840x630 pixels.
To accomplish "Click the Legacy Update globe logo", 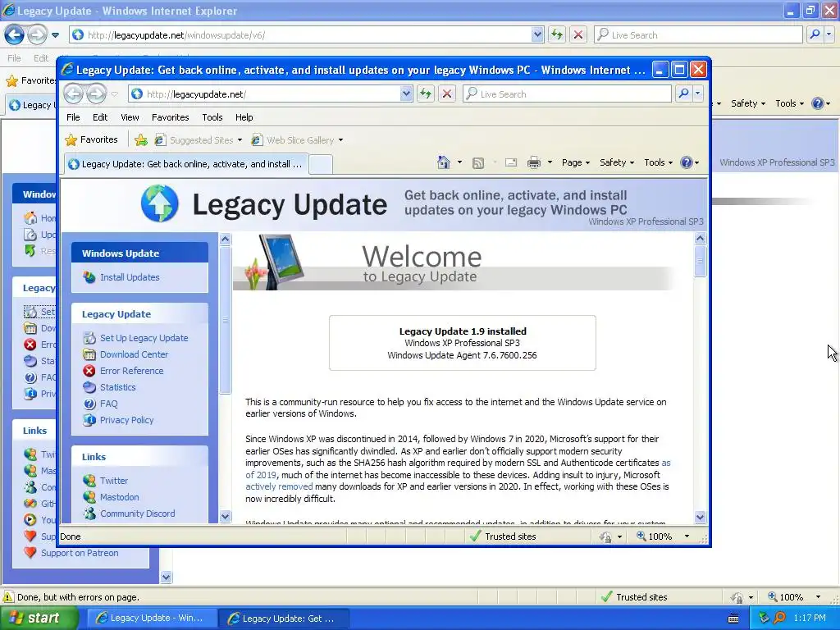I will tap(159, 203).
